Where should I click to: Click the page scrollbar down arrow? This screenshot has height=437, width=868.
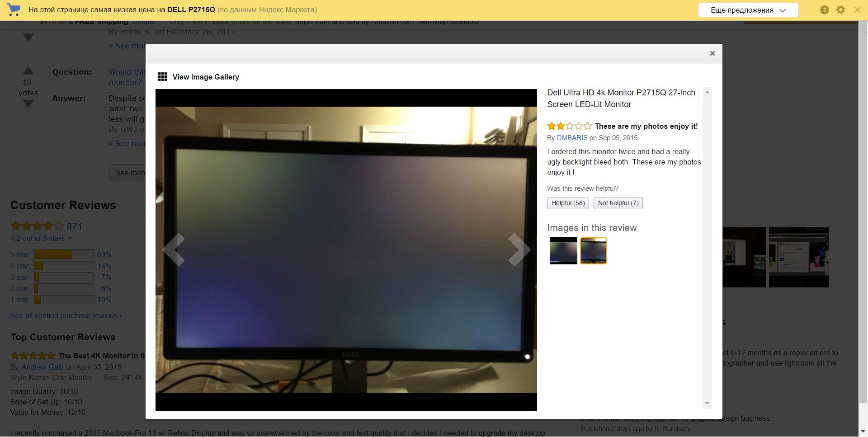coord(863,432)
